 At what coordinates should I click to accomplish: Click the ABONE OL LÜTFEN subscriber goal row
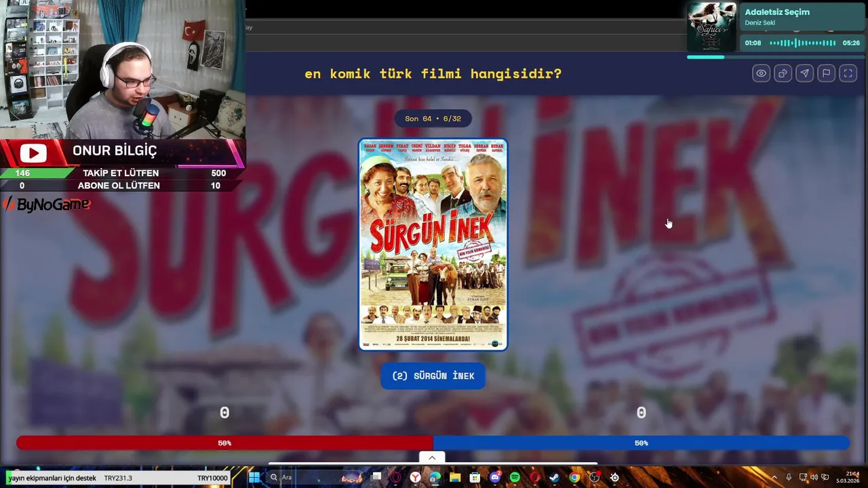(x=121, y=185)
